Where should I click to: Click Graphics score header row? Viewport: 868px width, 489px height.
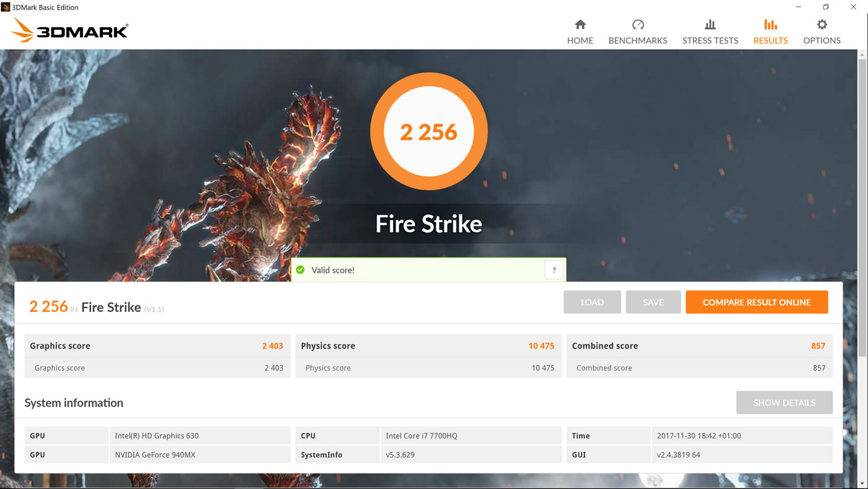tap(157, 346)
